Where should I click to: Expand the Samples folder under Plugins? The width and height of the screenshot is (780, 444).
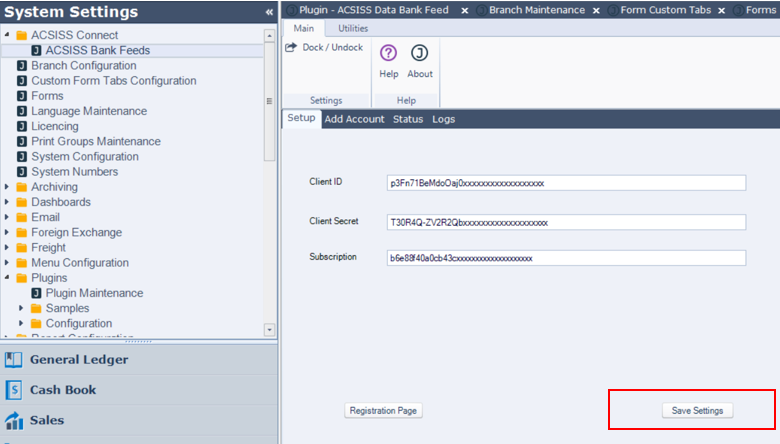point(22,308)
